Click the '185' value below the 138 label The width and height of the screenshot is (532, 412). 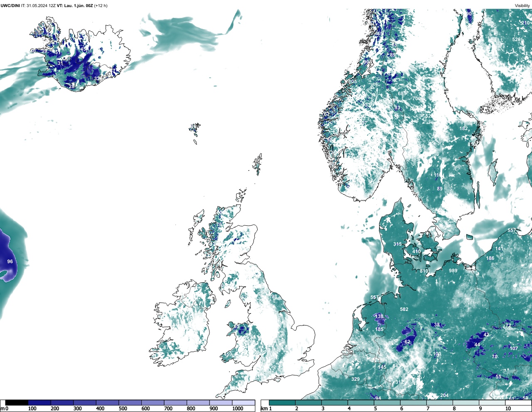(x=379, y=329)
